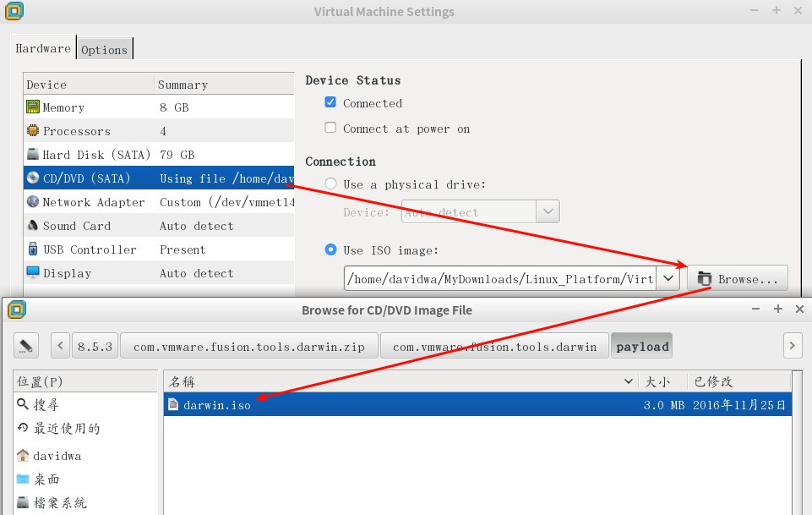The width and height of the screenshot is (812, 515).
Task: Click the Processors CPU icon
Action: [33, 130]
